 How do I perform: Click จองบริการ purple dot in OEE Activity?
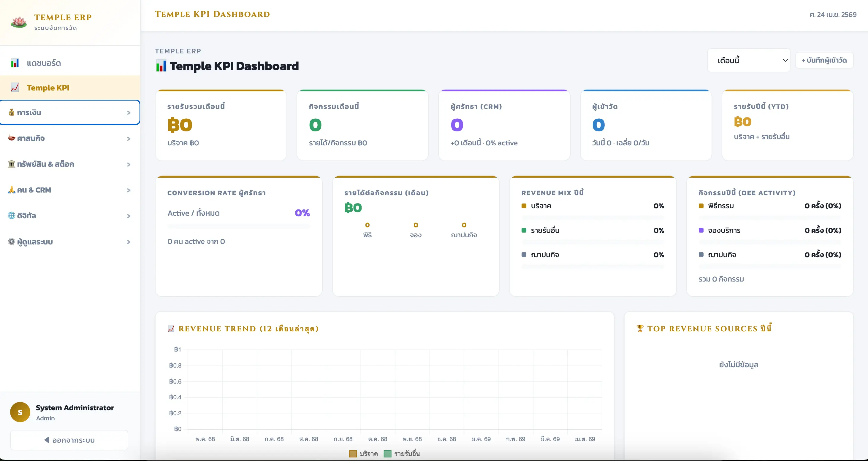coord(701,230)
